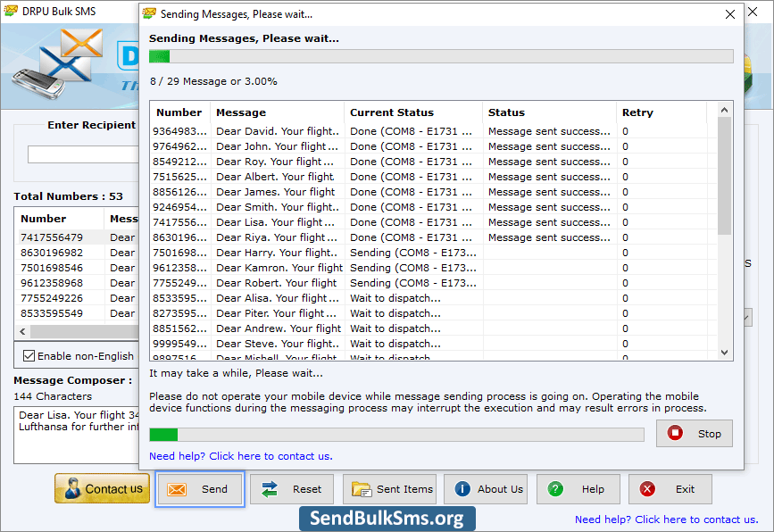Click the Number column header in main window
The height and width of the screenshot is (532, 774).
(59, 219)
